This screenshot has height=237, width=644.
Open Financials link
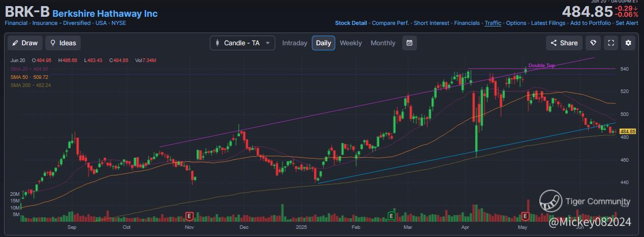point(467,23)
